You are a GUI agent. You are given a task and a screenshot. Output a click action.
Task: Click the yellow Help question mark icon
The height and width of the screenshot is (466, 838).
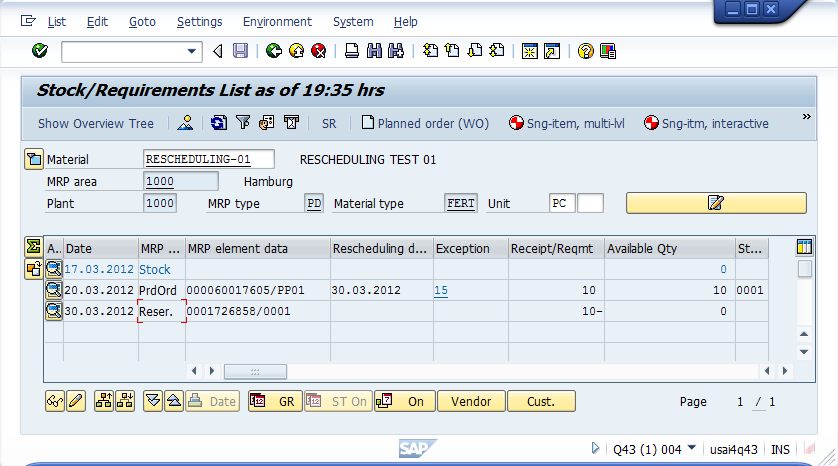[x=586, y=51]
